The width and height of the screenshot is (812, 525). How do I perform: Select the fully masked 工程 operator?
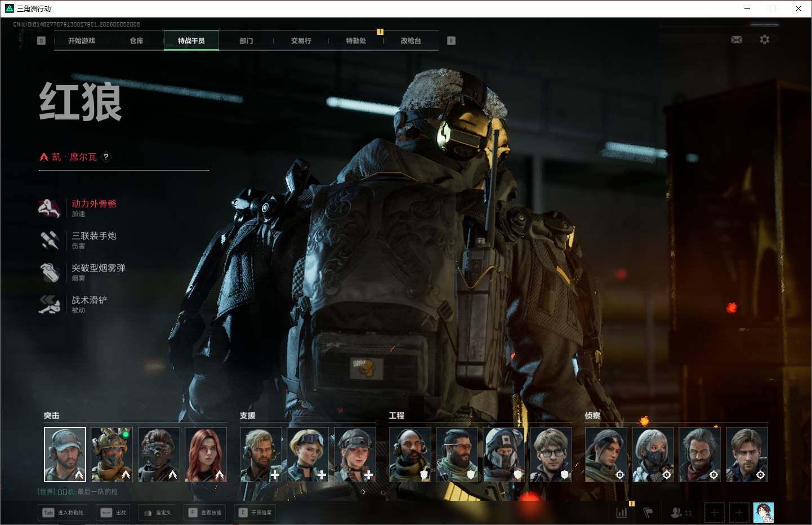[x=504, y=455]
